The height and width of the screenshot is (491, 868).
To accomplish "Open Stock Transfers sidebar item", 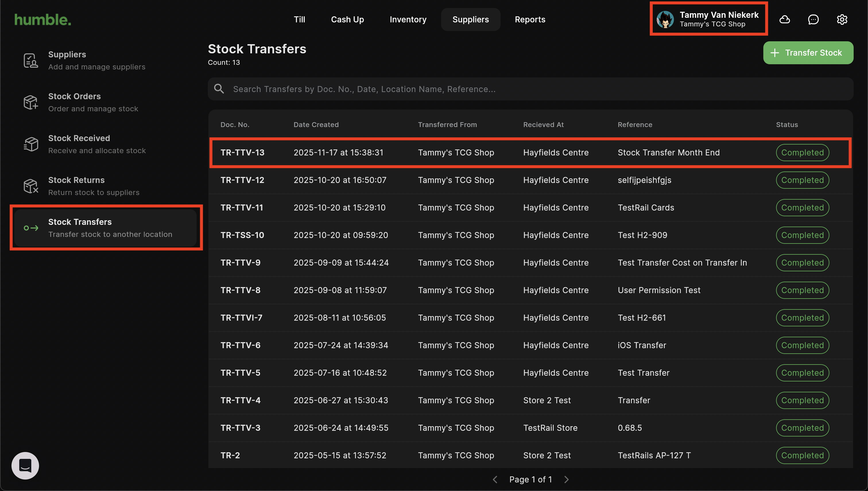I will coord(106,228).
